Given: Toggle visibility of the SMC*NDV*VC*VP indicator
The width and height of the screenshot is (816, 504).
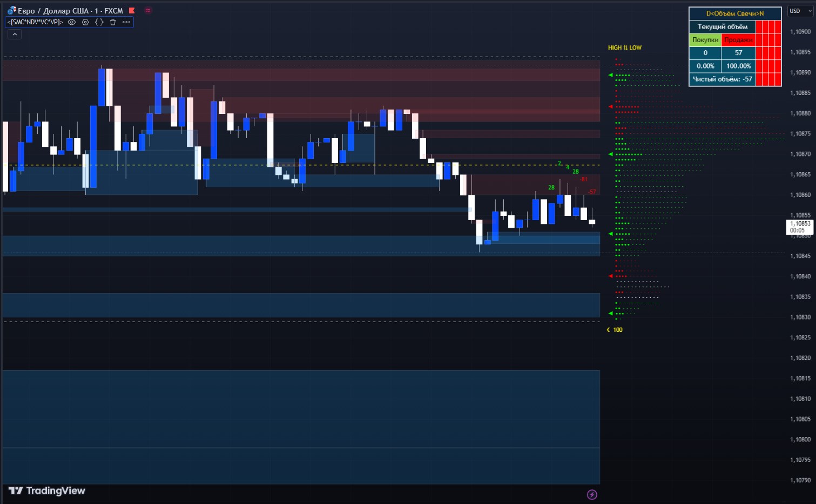Looking at the screenshot, I should 71,22.
